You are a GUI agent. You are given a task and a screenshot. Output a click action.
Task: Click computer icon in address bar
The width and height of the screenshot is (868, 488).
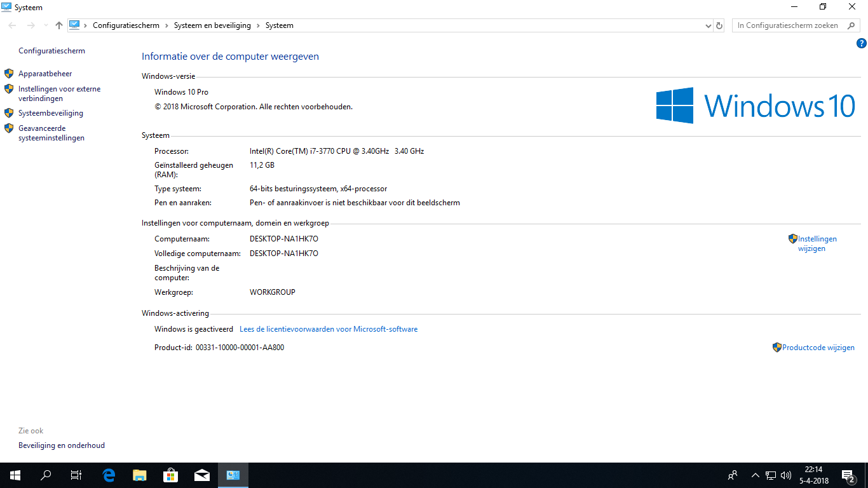74,25
